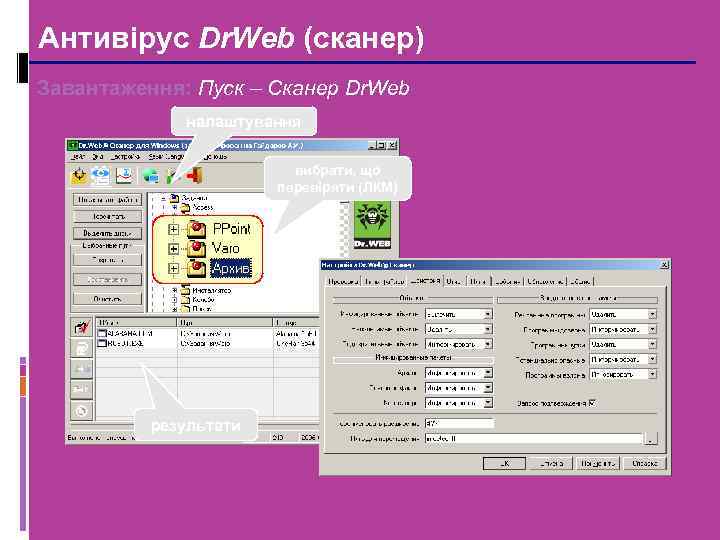
Task: Select the result row with the .EXE file
Action: click(207, 343)
